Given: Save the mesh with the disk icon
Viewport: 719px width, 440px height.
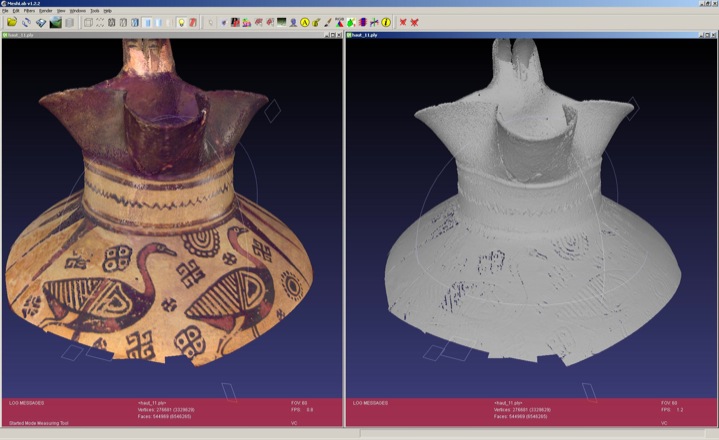Looking at the screenshot, I should [41, 22].
